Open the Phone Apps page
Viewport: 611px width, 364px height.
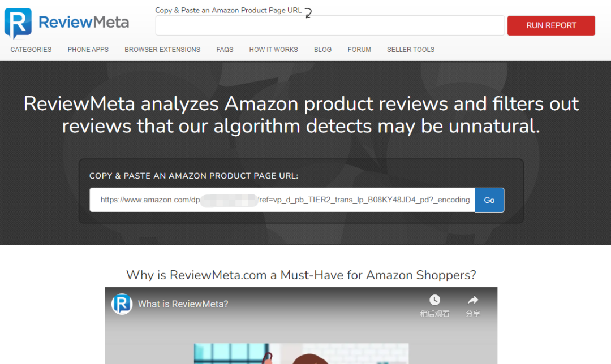(x=88, y=49)
